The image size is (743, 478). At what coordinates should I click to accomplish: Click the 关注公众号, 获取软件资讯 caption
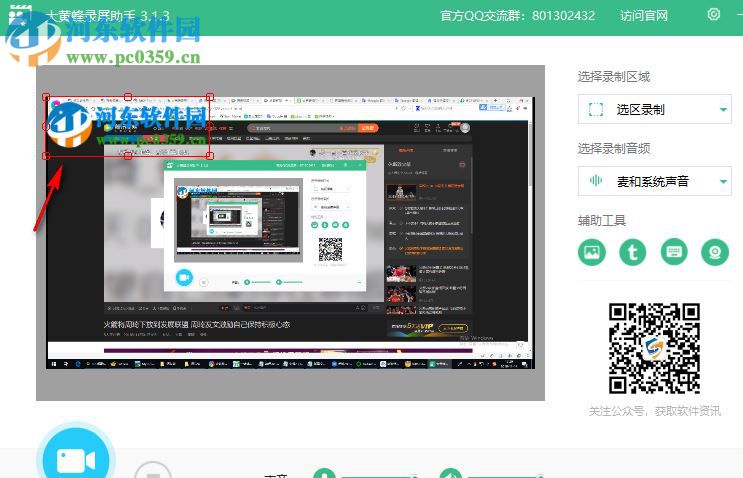(x=654, y=411)
